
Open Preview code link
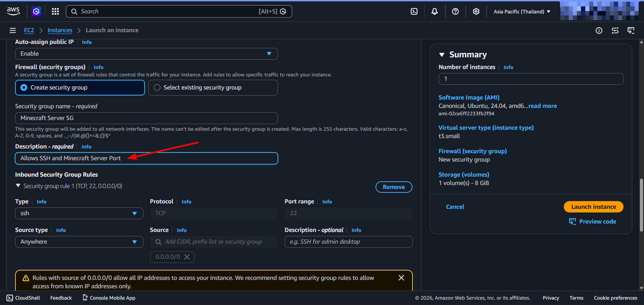(x=598, y=222)
